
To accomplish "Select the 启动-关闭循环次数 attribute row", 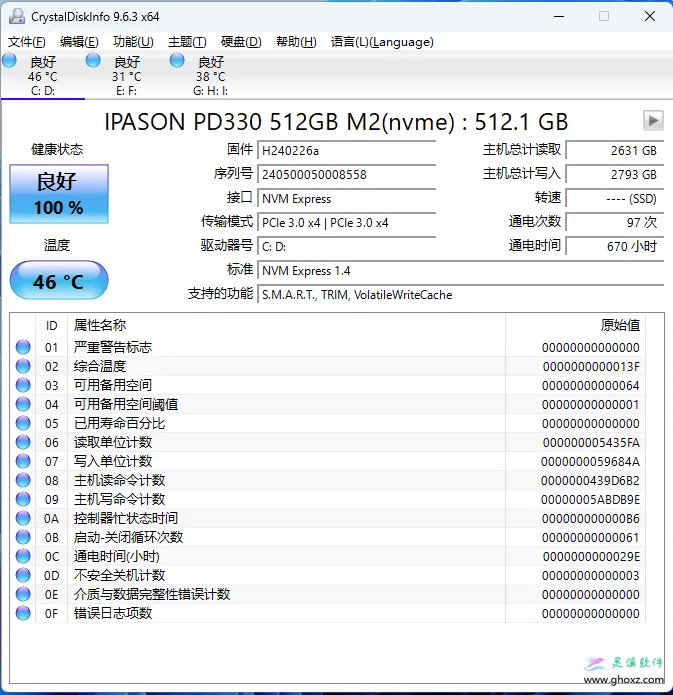I will click(x=328, y=537).
